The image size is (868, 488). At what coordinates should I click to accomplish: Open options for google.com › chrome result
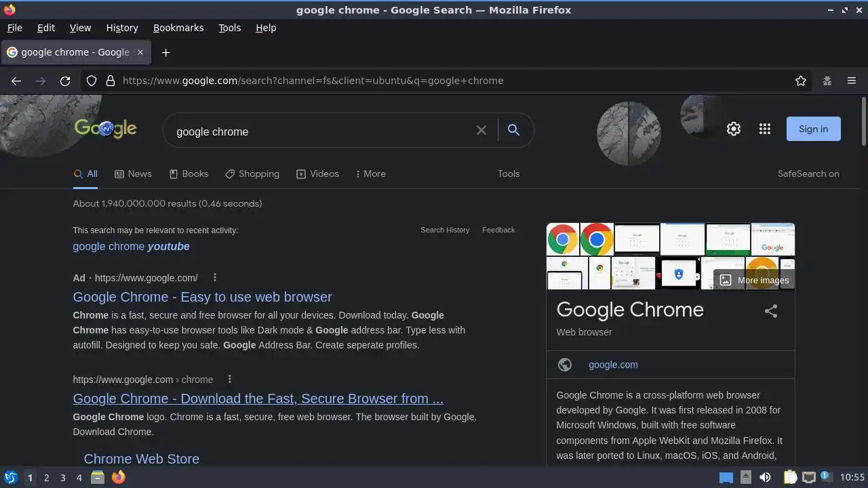click(230, 379)
